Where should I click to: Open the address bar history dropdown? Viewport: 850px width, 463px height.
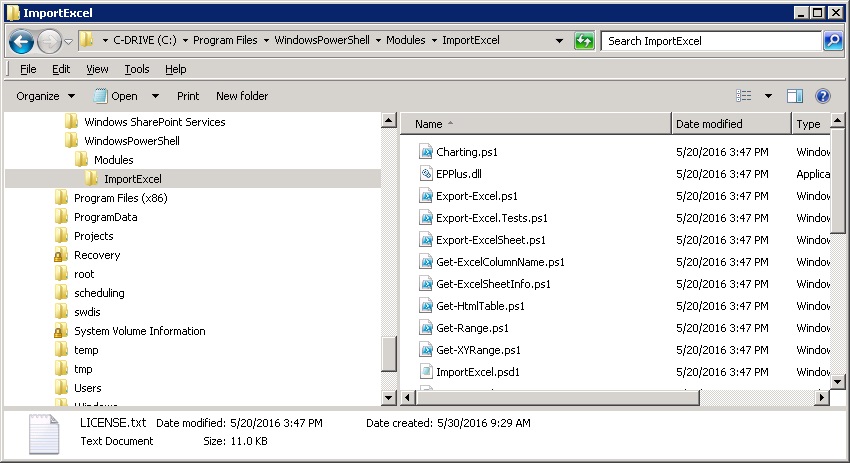[559, 41]
